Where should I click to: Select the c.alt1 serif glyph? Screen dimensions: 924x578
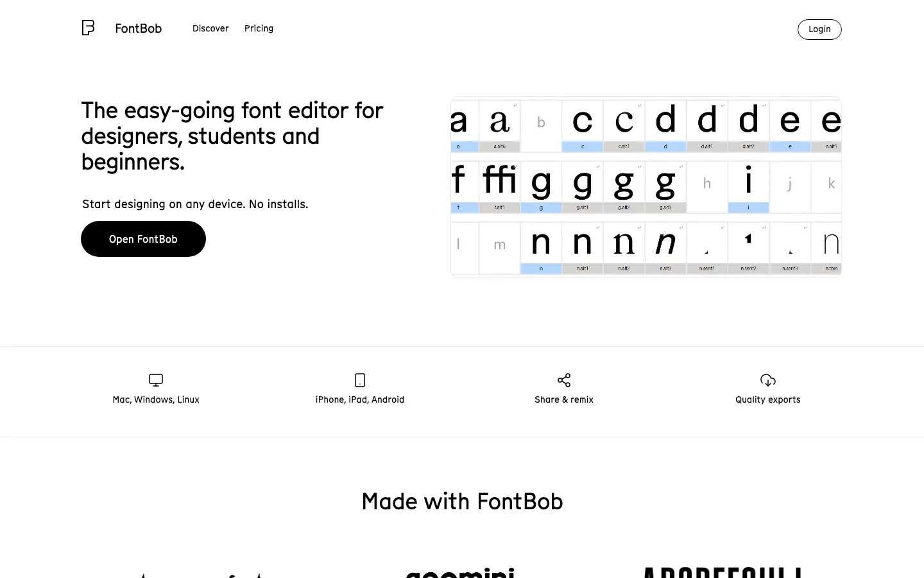point(624,125)
